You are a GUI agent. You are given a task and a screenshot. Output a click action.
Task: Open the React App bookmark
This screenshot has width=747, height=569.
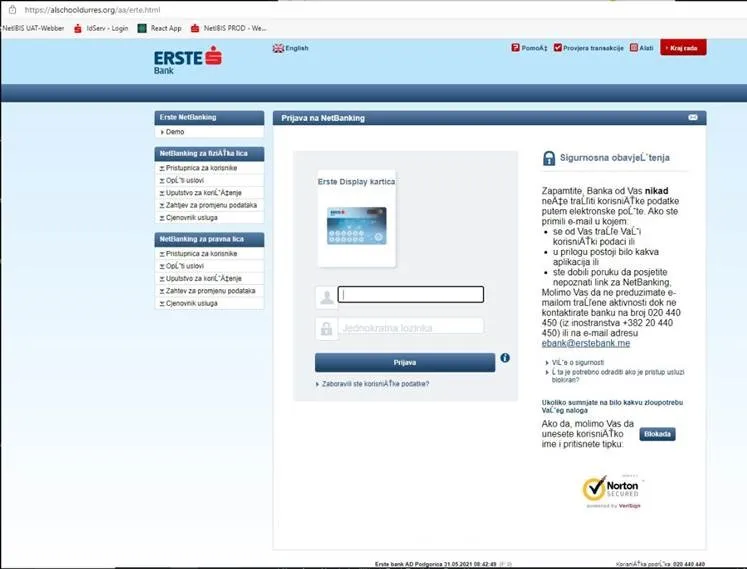160,28
